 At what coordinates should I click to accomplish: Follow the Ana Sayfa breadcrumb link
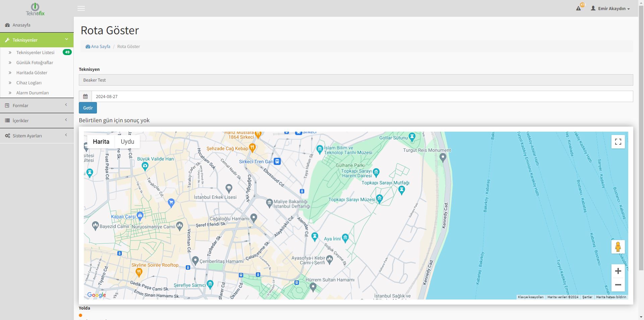click(x=100, y=46)
